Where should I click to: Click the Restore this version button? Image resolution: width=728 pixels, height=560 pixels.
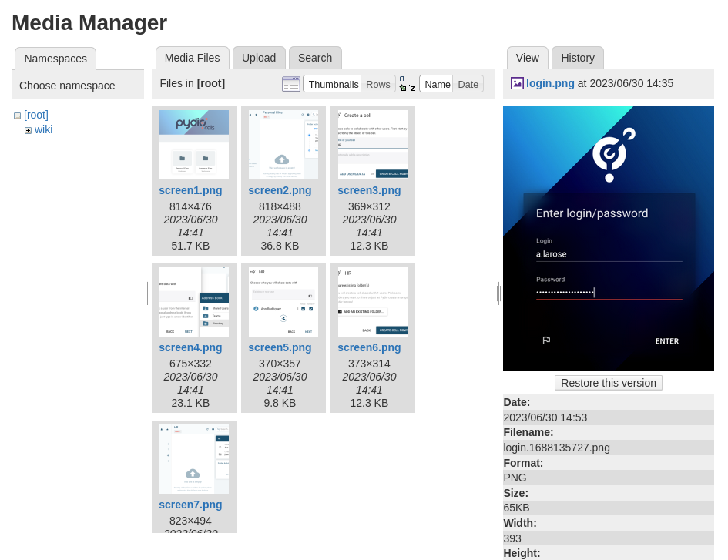[609, 383]
